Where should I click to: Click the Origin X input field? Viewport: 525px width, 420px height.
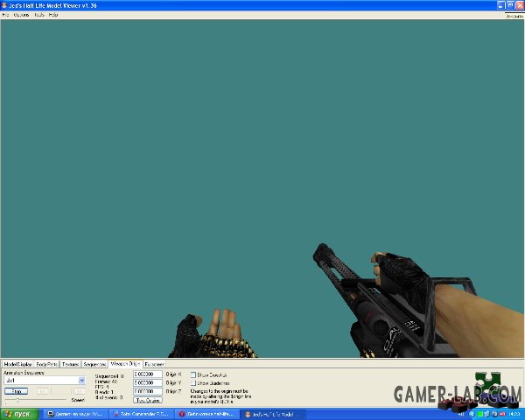click(148, 374)
